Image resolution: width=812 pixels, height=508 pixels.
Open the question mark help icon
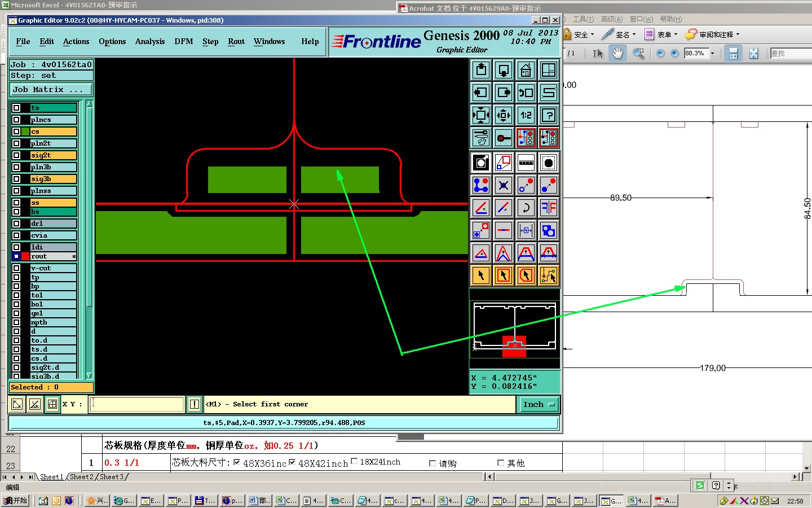pyautogui.click(x=548, y=115)
